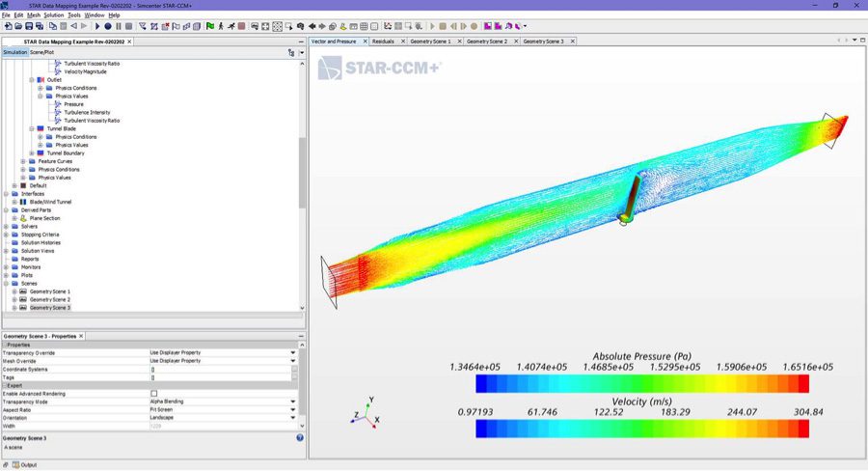Select the Stopping Criteria node
Screen dimensions: 868x471
pos(40,235)
